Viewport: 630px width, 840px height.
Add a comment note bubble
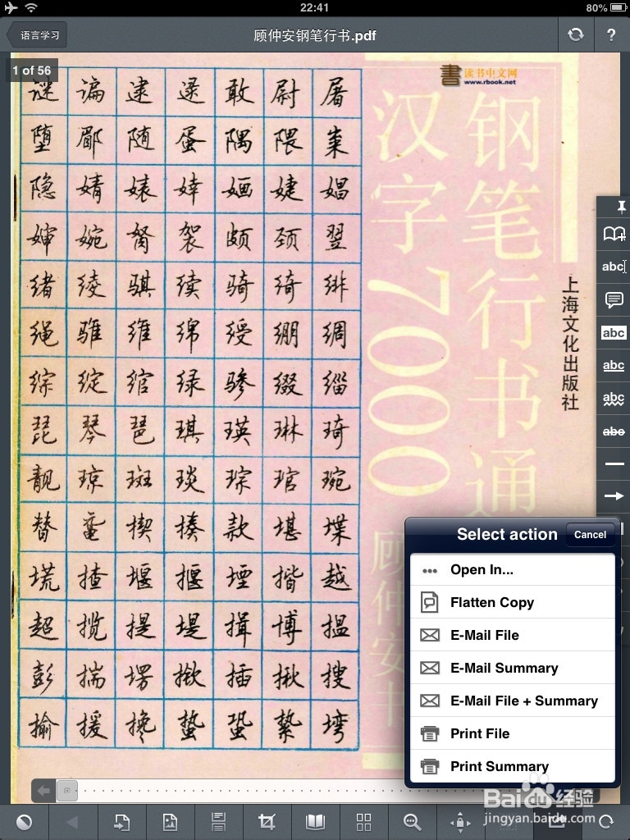[614, 299]
